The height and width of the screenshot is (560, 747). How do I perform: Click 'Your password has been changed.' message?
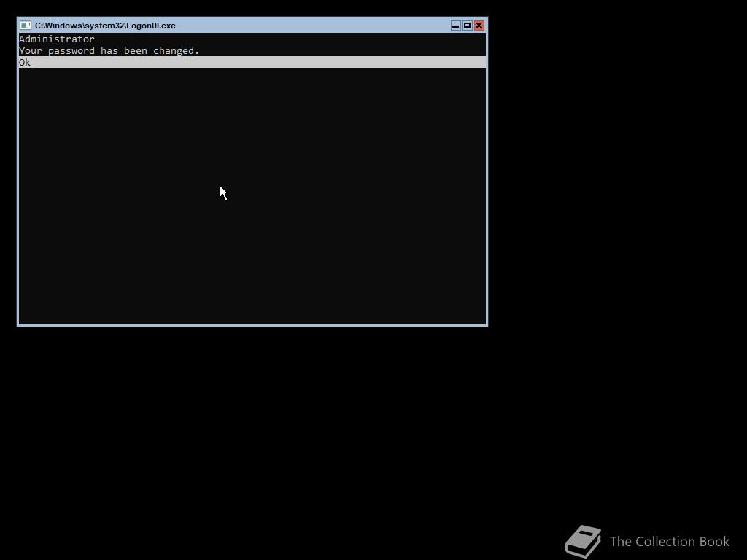[109, 50]
